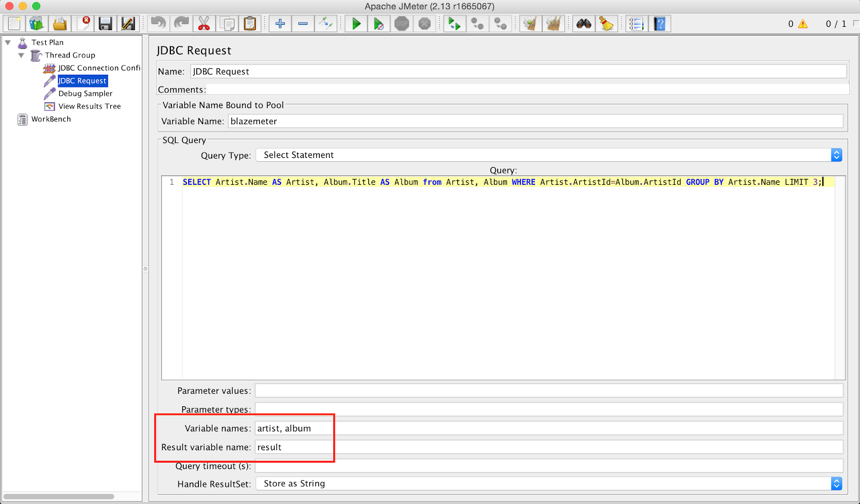The height and width of the screenshot is (504, 860).
Task: Shut down all remote engines
Action: click(500, 24)
